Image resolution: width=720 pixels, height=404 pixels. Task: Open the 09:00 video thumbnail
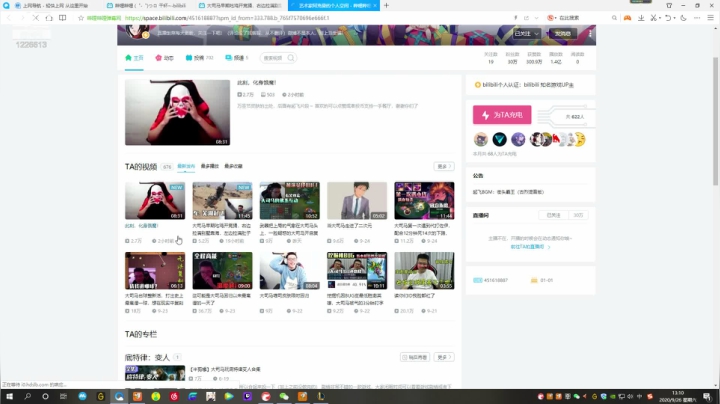point(222,271)
